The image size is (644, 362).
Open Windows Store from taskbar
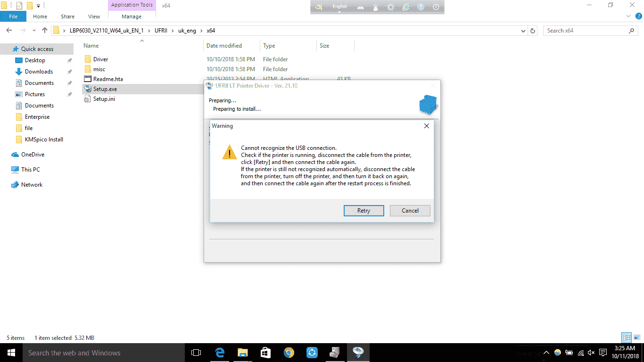(x=265, y=353)
